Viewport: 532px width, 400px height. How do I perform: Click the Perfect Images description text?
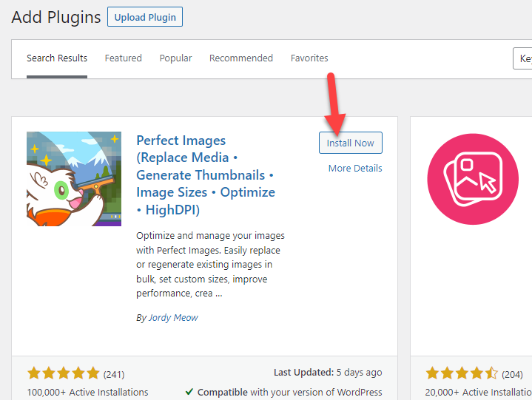pos(210,265)
